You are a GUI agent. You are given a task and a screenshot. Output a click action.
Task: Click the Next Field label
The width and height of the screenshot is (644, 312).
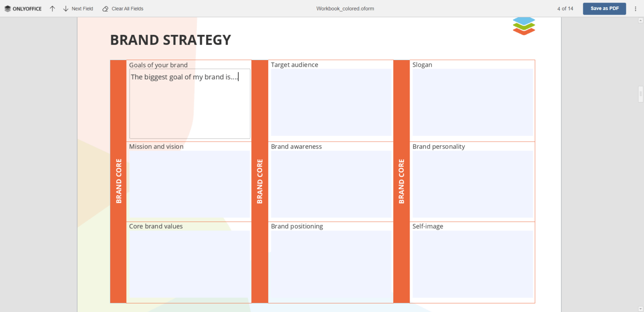[x=82, y=8]
